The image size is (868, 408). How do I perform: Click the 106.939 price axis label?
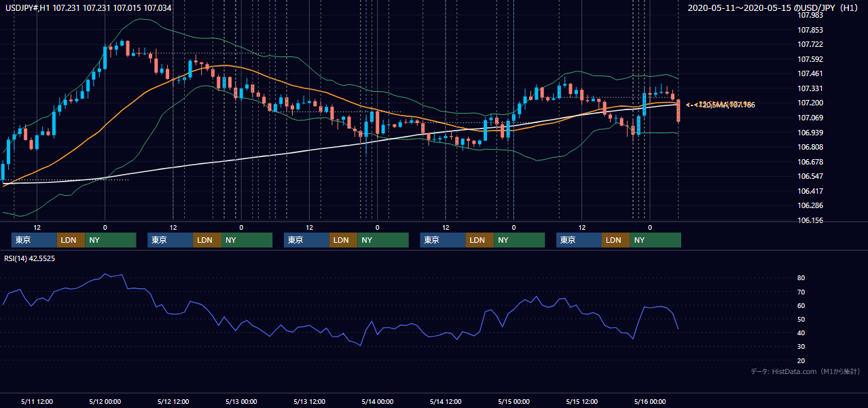(x=809, y=133)
